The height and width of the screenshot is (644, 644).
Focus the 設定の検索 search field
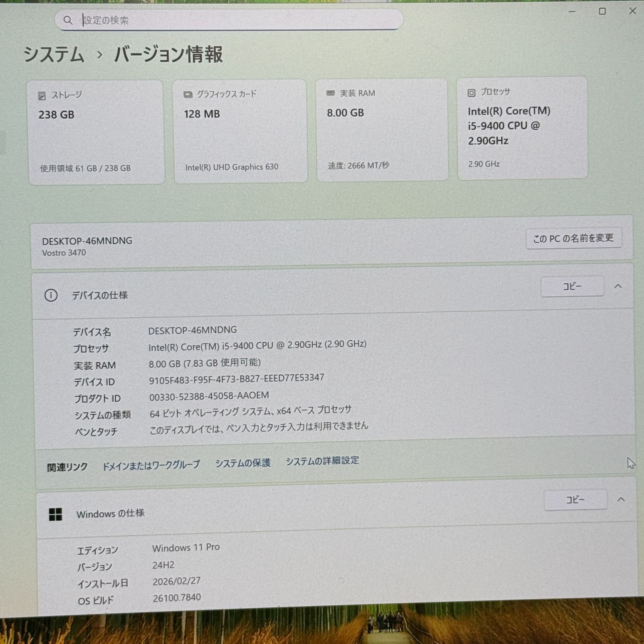[229, 20]
